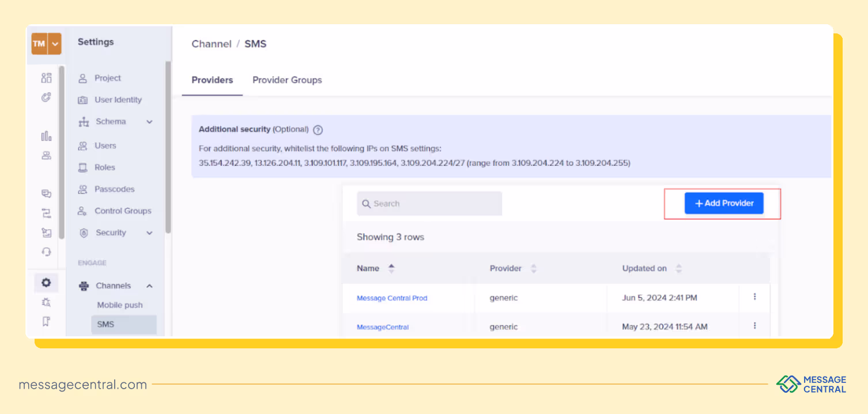The image size is (868, 414).
Task: Select SMS channel in sidebar
Action: [x=124, y=324]
